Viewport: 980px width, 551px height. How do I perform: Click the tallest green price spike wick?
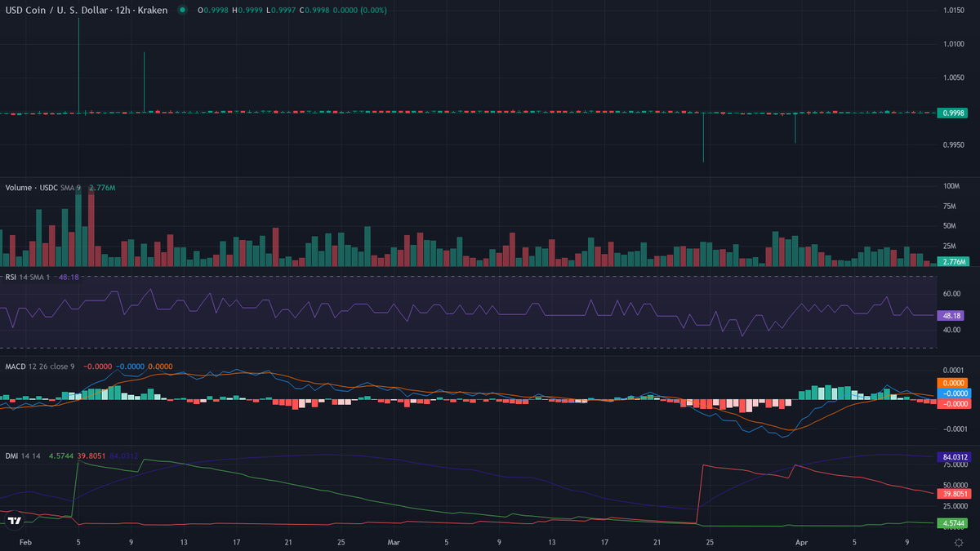(x=78, y=64)
